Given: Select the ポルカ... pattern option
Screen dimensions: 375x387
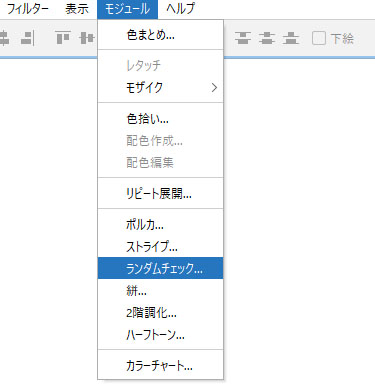Looking at the screenshot, I should click(x=160, y=225).
